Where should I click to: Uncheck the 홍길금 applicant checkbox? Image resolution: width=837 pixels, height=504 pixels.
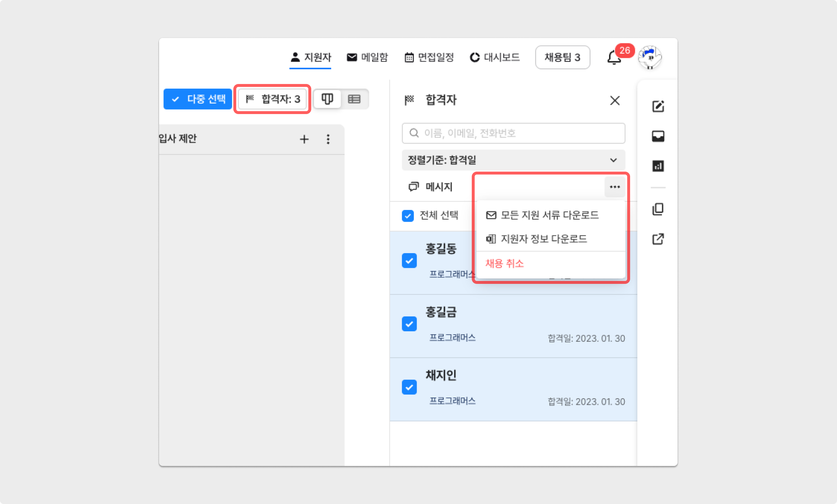coord(409,324)
